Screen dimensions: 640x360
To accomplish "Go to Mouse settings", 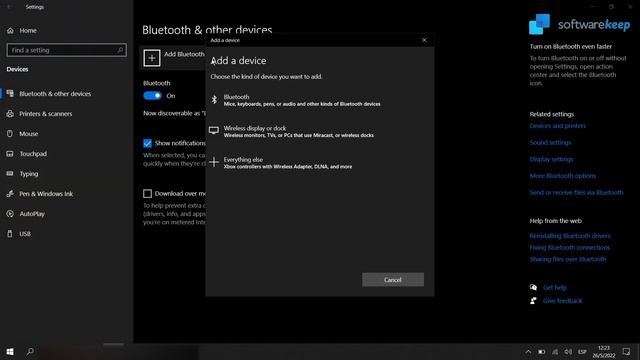I will coord(29,133).
